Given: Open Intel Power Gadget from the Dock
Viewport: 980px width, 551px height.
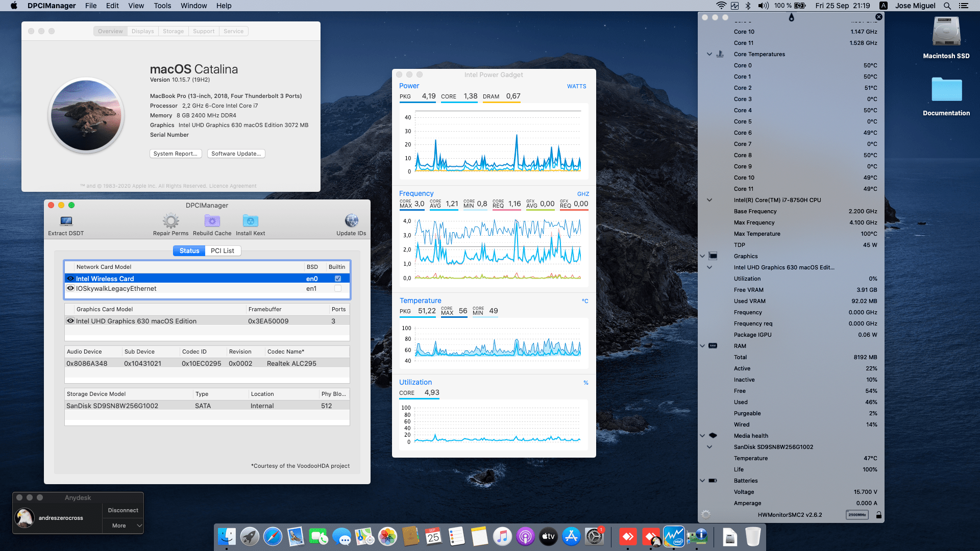Looking at the screenshot, I should pyautogui.click(x=674, y=537).
